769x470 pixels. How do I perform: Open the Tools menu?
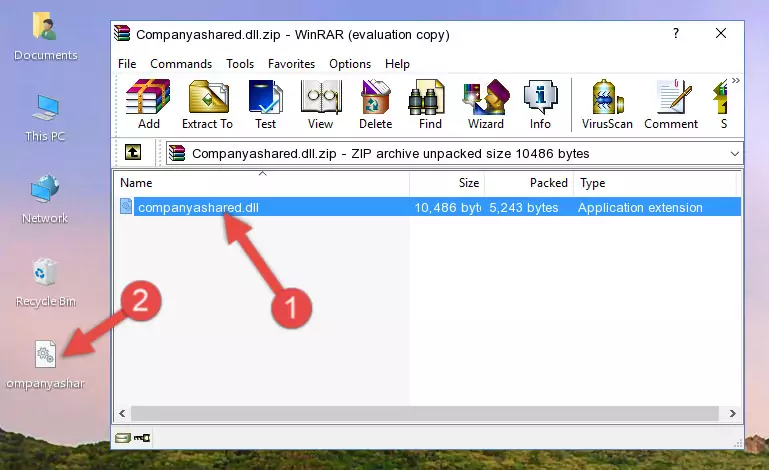coord(240,64)
